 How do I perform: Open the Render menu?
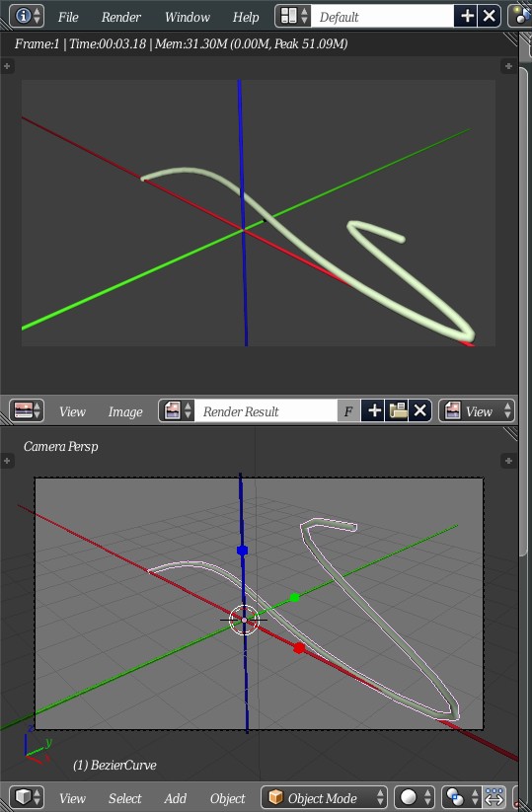click(121, 17)
